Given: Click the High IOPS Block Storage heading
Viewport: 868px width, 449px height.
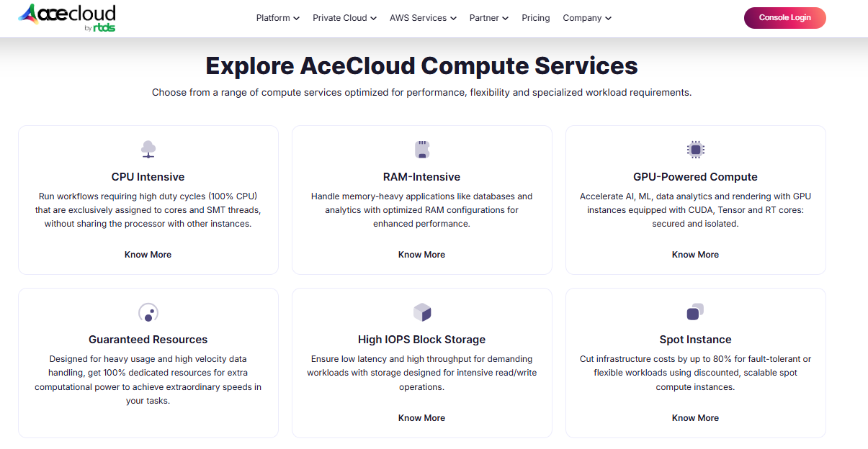Looking at the screenshot, I should [x=422, y=340].
